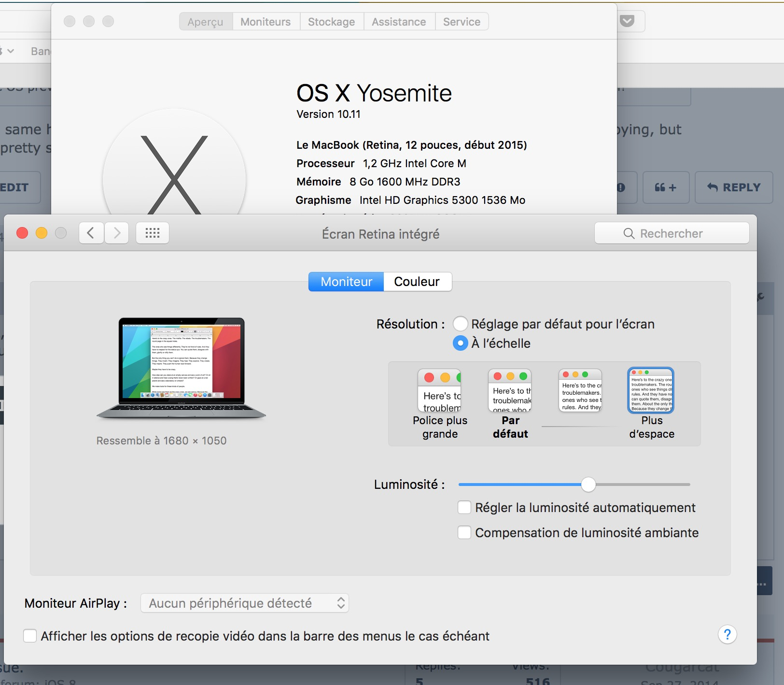Check Afficher les options de recopie vidéo

tap(30, 636)
